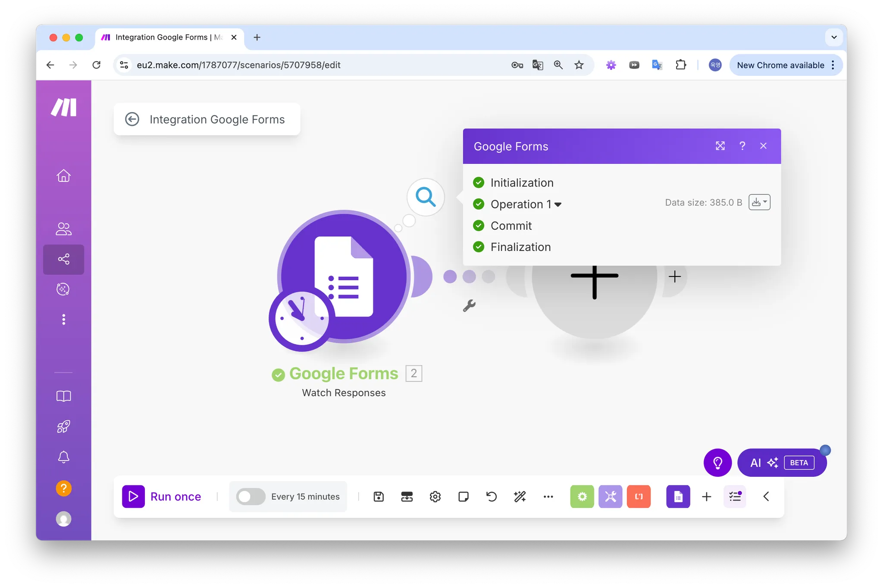Open help in the Google Forms panel

pos(742,146)
